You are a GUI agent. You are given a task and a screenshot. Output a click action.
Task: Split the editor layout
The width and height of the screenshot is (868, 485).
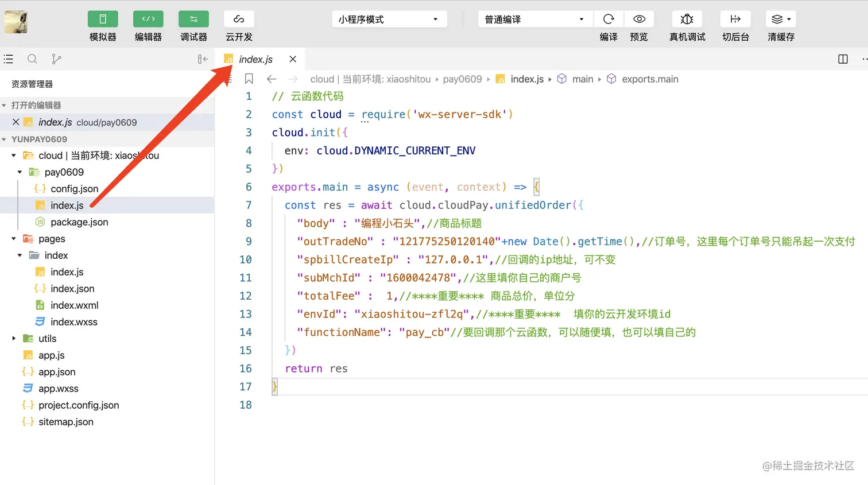843,59
